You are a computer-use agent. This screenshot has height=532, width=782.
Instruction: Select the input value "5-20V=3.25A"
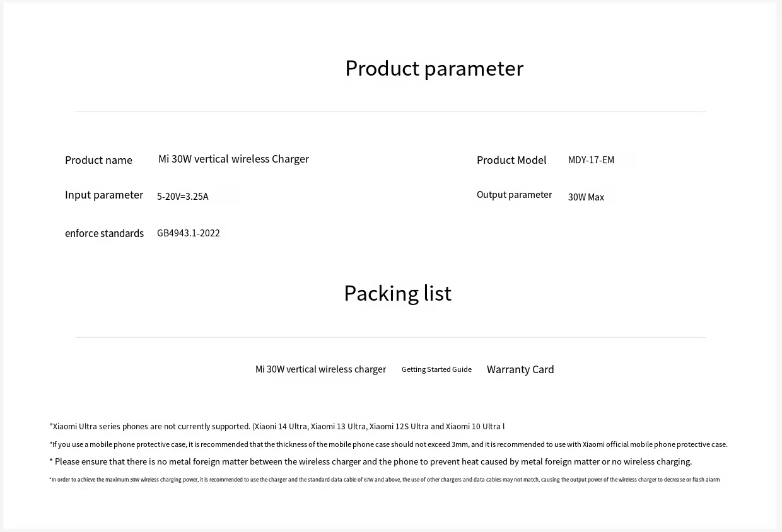pos(182,197)
